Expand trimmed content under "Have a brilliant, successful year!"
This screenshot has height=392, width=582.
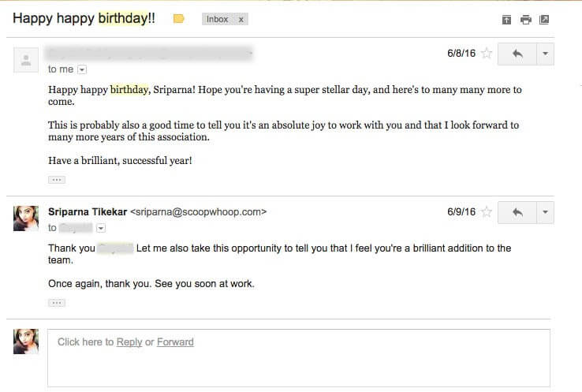pyautogui.click(x=56, y=180)
